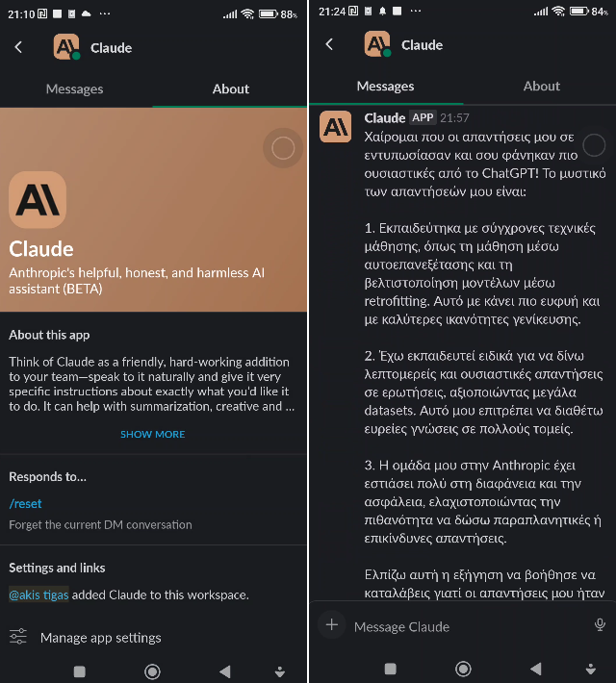This screenshot has width=616, height=683.
Task: Tap Claude avatar in left header
Action: pyautogui.click(x=66, y=46)
